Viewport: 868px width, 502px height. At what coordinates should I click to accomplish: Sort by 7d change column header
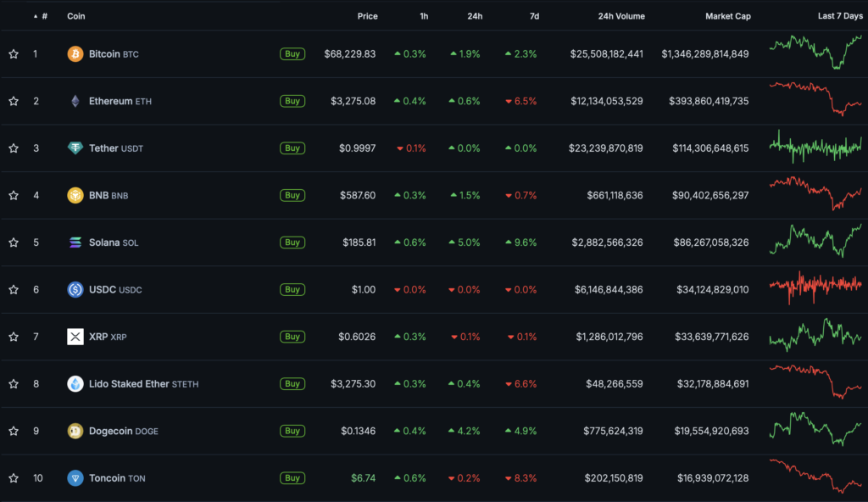click(x=533, y=16)
